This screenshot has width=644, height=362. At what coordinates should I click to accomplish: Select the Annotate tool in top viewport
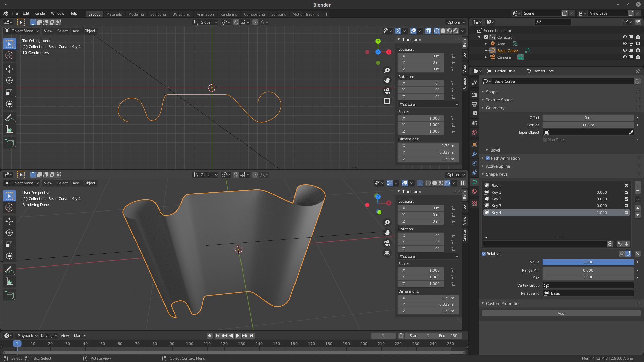coord(9,118)
